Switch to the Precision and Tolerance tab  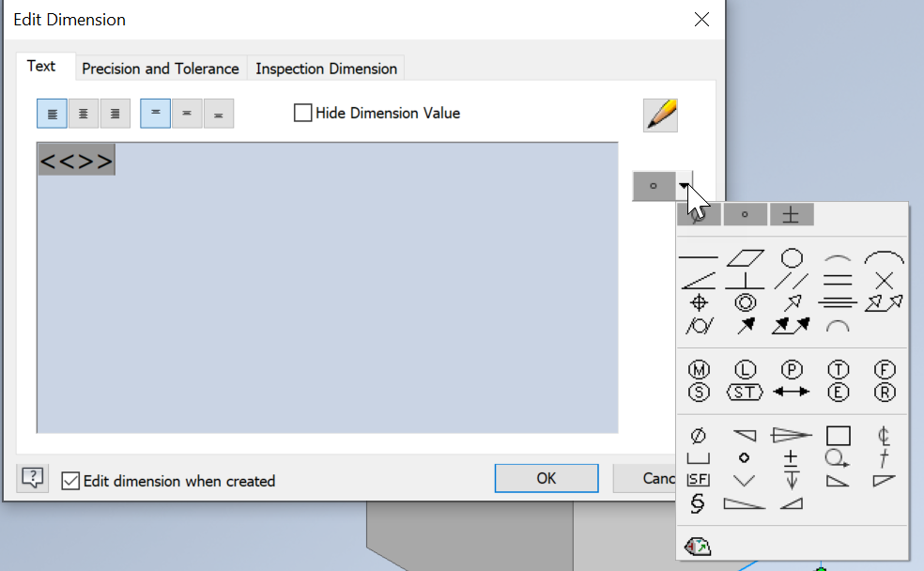click(x=160, y=68)
